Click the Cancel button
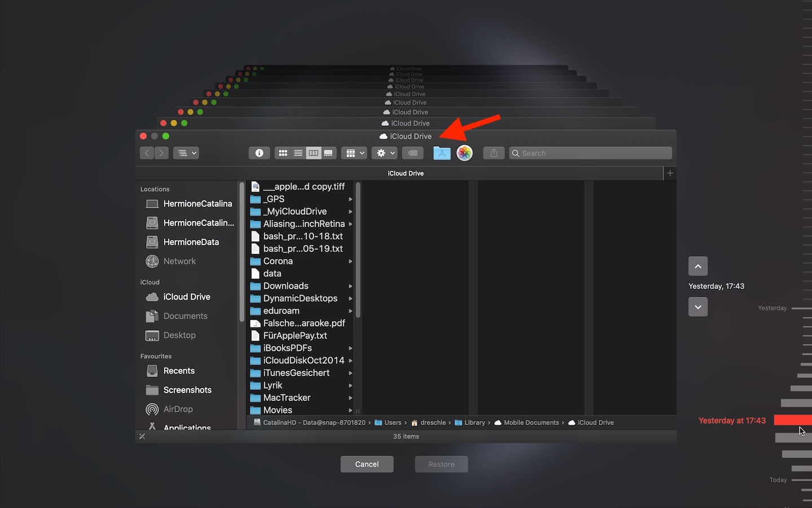Screen dimensions: 812x508 point(367,465)
